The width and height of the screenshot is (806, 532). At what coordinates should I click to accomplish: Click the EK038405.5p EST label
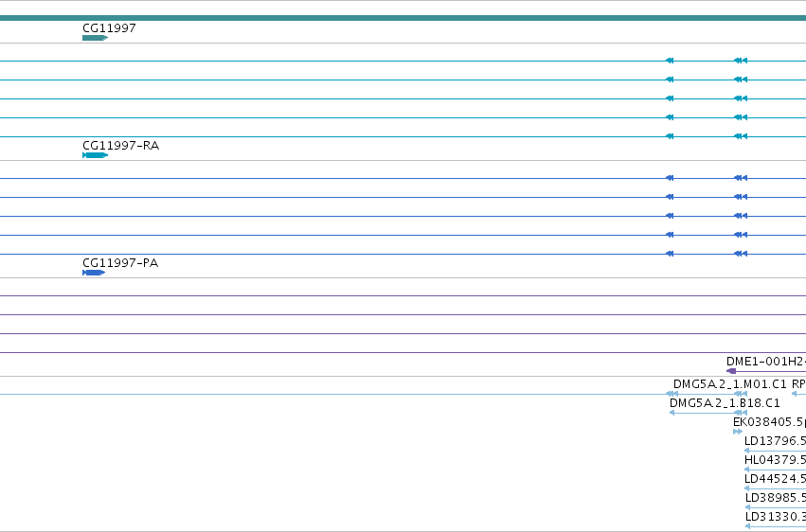point(769,422)
